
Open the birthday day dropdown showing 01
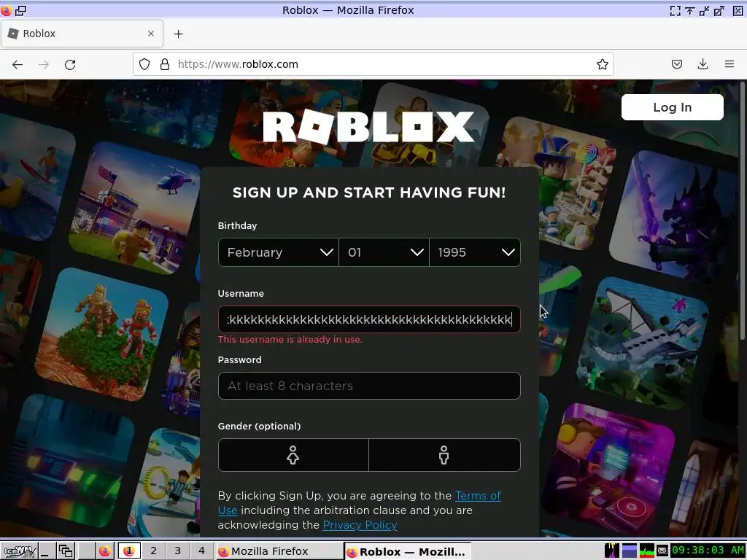click(x=384, y=252)
